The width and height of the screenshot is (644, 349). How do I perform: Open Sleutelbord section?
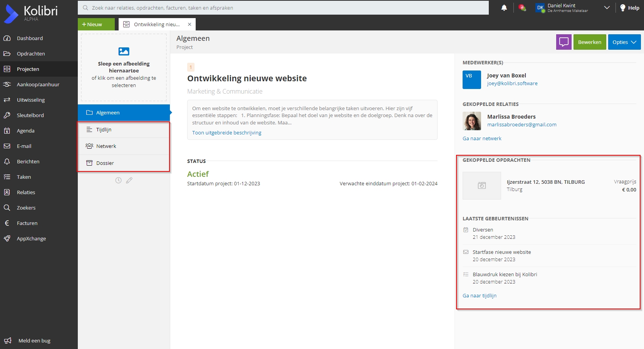tap(39, 115)
